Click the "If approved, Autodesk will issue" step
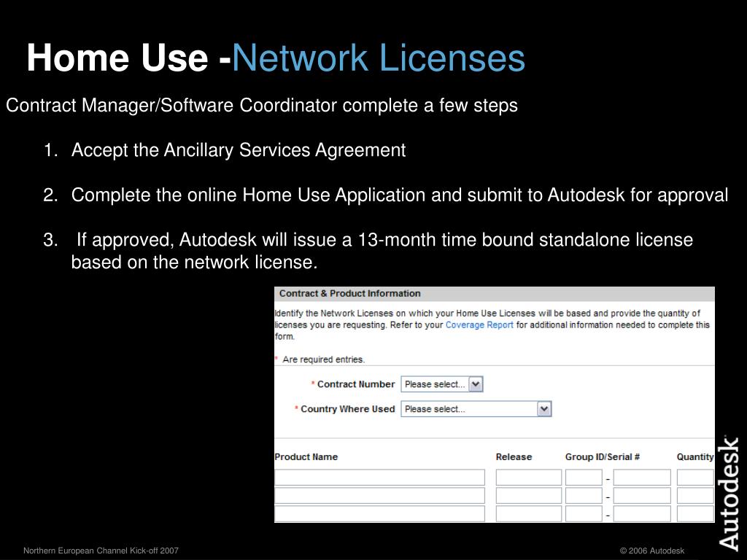The height and width of the screenshot is (560, 747). (x=382, y=251)
